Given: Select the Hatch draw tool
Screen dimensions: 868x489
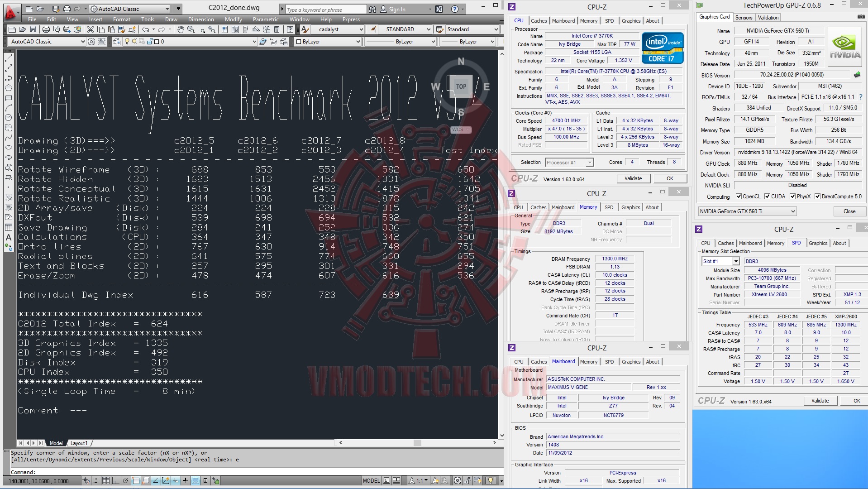Looking at the screenshot, I should tap(9, 197).
